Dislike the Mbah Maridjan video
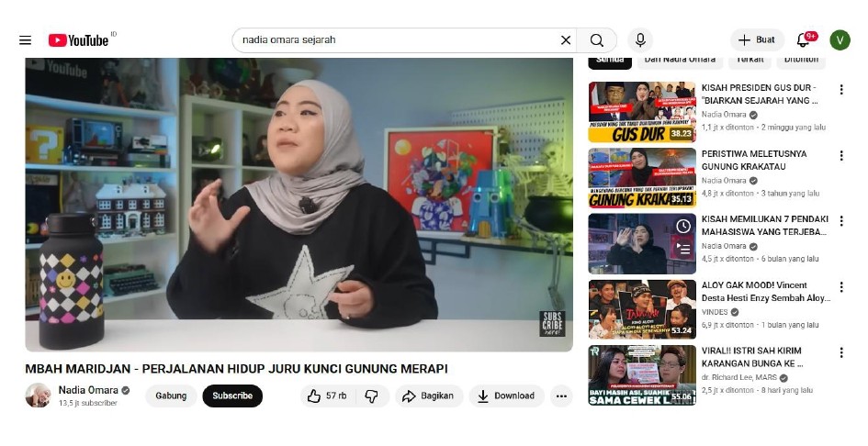The width and height of the screenshot is (868, 446). [371, 396]
